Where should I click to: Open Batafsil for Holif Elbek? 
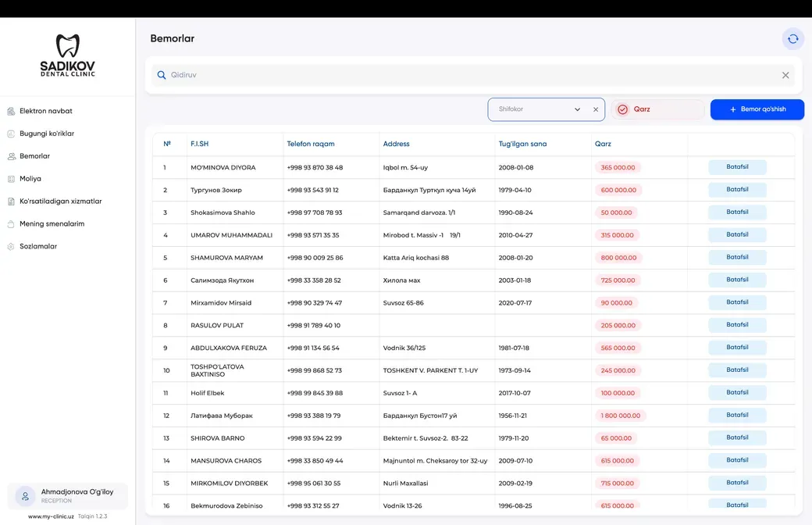[x=737, y=392]
